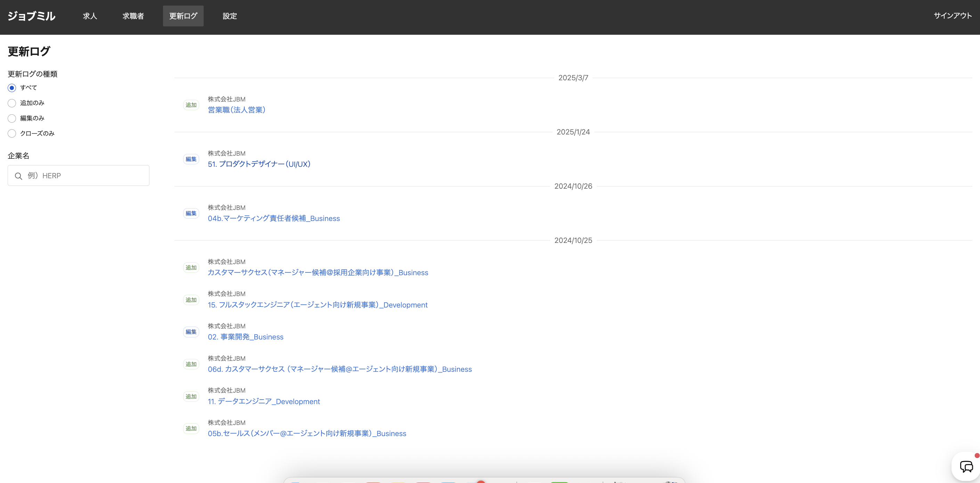This screenshot has width=980, height=483.
Task: Open 営業職(法人営業) job link
Action: (x=236, y=110)
